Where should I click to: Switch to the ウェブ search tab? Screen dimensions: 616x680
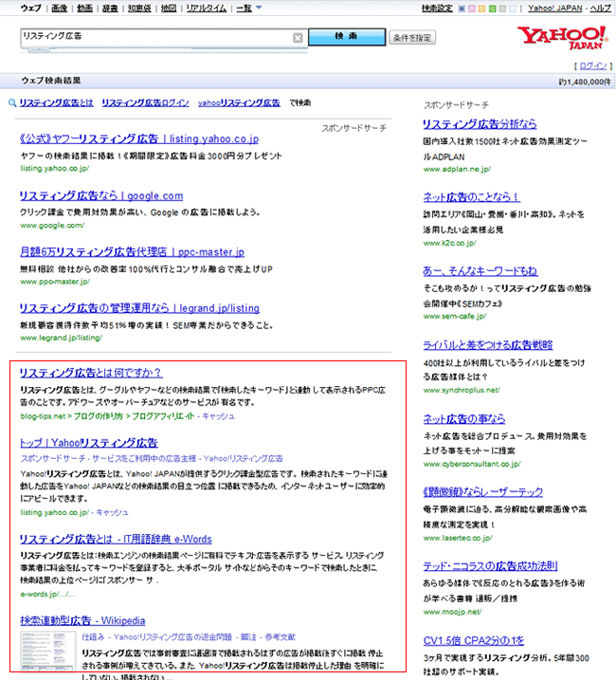[30, 8]
